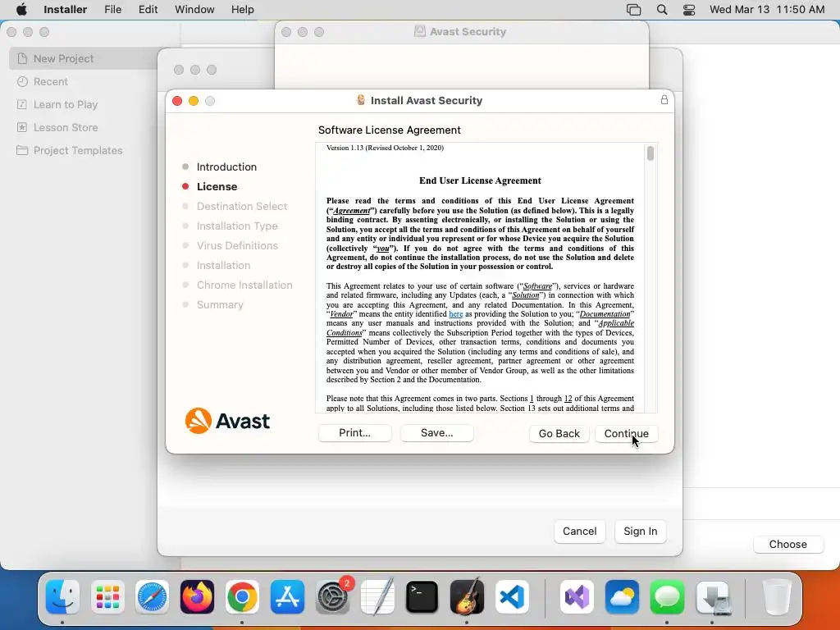Open App Store from the Dock

click(x=287, y=597)
